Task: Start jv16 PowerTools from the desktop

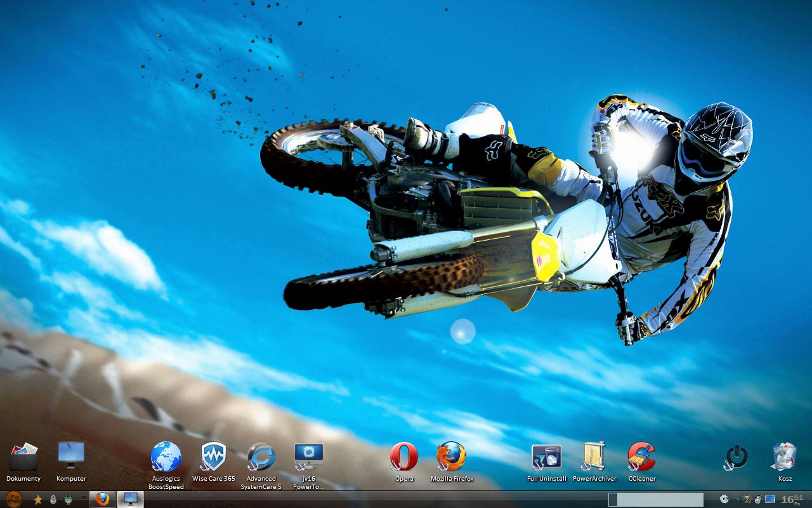Action: [309, 458]
